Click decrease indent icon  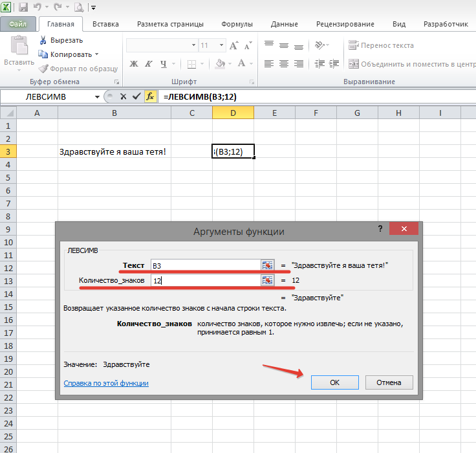tap(319, 64)
